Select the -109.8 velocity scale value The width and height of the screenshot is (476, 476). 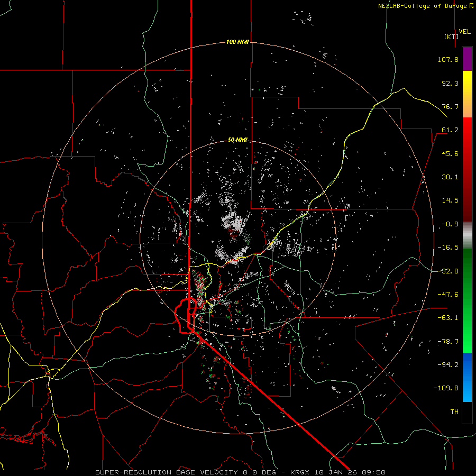coord(446,388)
